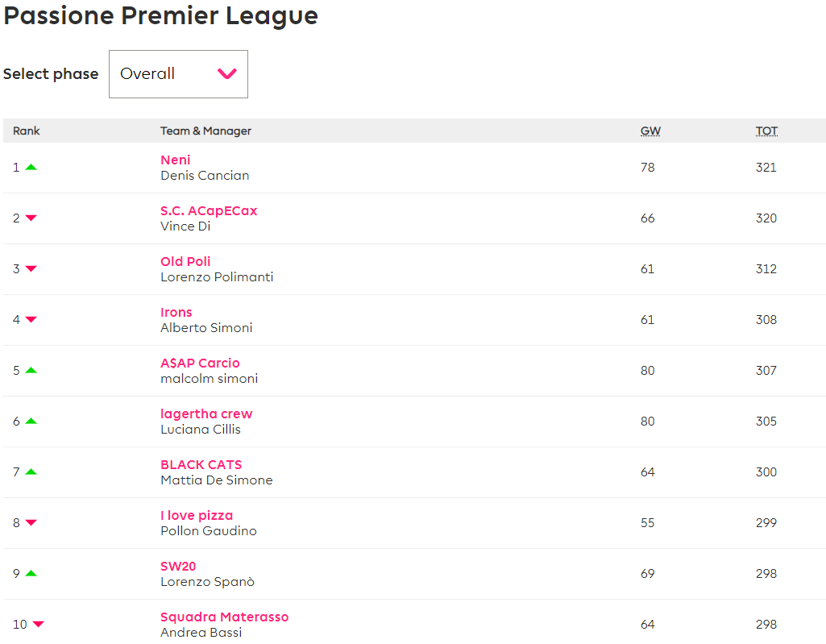Screen dimensions: 826x644
Task: Click red down arrow next to rank 4
Action: pos(31,319)
